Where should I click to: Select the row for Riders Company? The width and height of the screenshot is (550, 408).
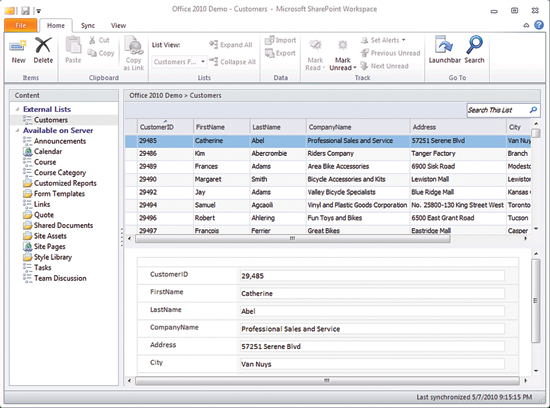coord(328,153)
